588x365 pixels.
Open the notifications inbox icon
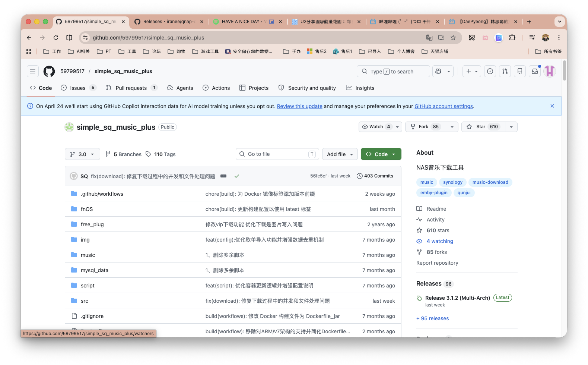(x=535, y=71)
